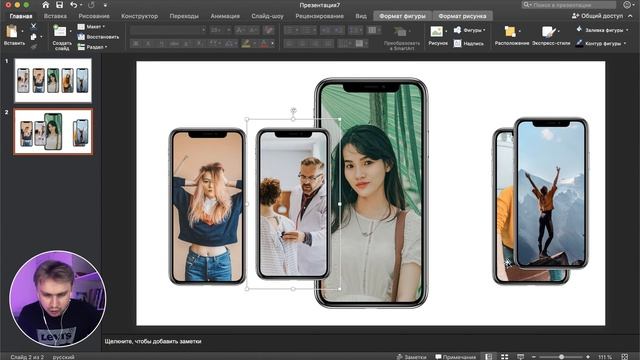The height and width of the screenshot is (360, 640).
Task: Open the Экспресс-стили quick styles icon
Action: click(x=548, y=31)
